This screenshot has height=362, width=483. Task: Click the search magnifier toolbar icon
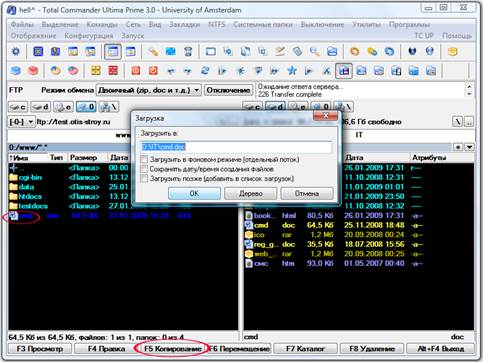pyautogui.click(x=314, y=52)
